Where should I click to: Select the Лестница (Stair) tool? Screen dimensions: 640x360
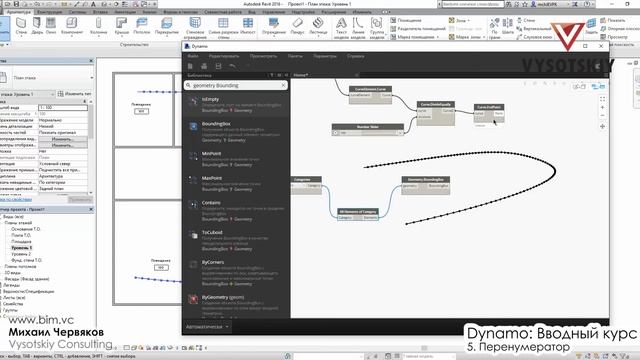pos(318,26)
